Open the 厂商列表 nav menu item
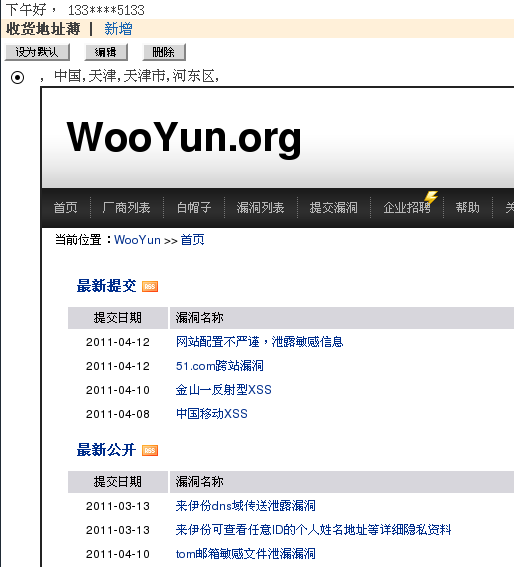The width and height of the screenshot is (514, 567). pos(126,208)
